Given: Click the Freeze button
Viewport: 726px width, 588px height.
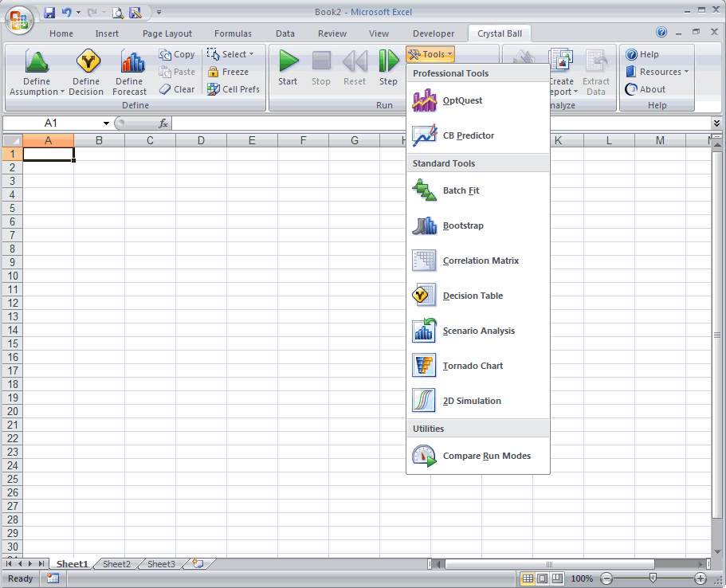Looking at the screenshot, I should pos(229,72).
